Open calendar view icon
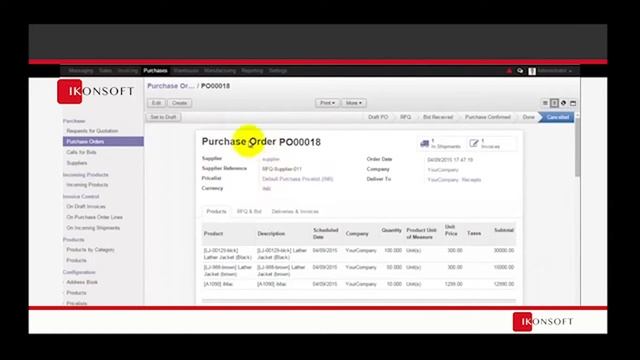The width and height of the screenshot is (640, 360). pyautogui.click(x=573, y=103)
